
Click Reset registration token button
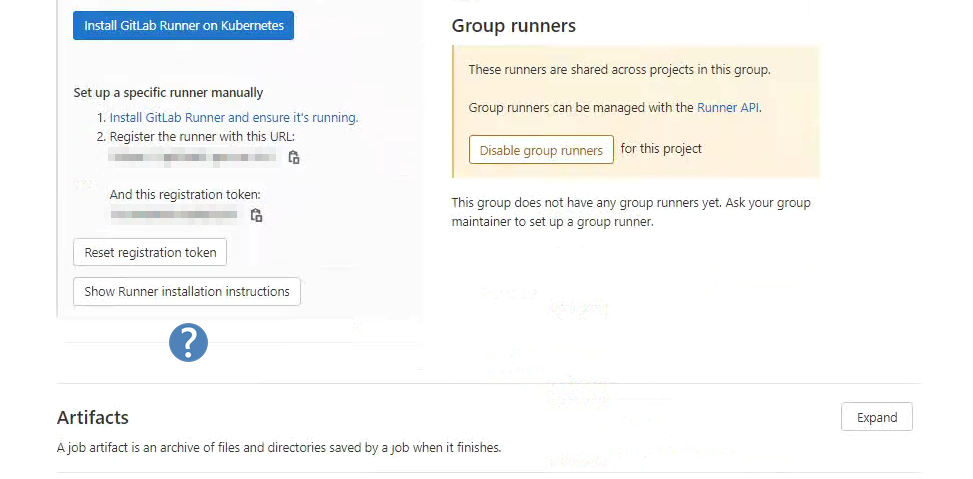150,253
